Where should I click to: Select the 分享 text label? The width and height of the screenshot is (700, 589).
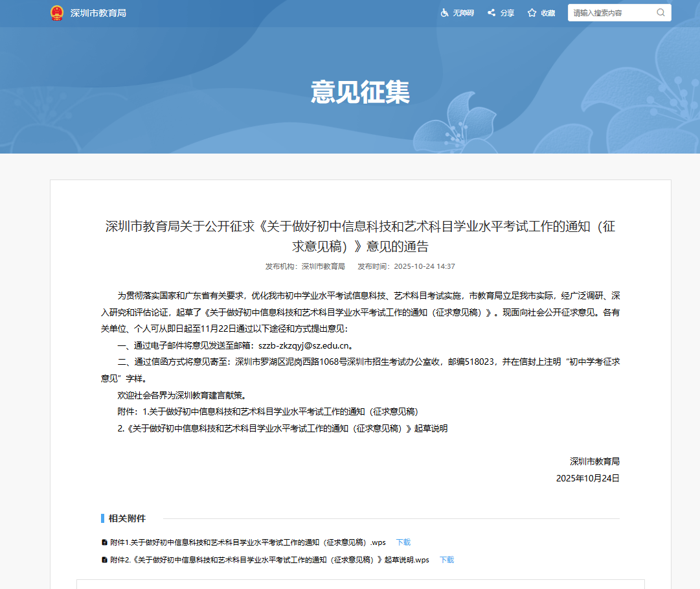click(x=507, y=13)
